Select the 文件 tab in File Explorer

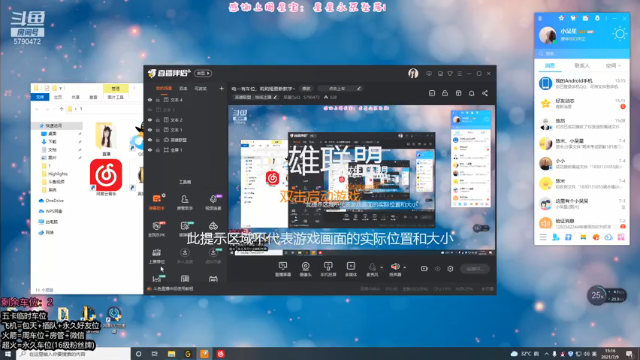[40, 97]
